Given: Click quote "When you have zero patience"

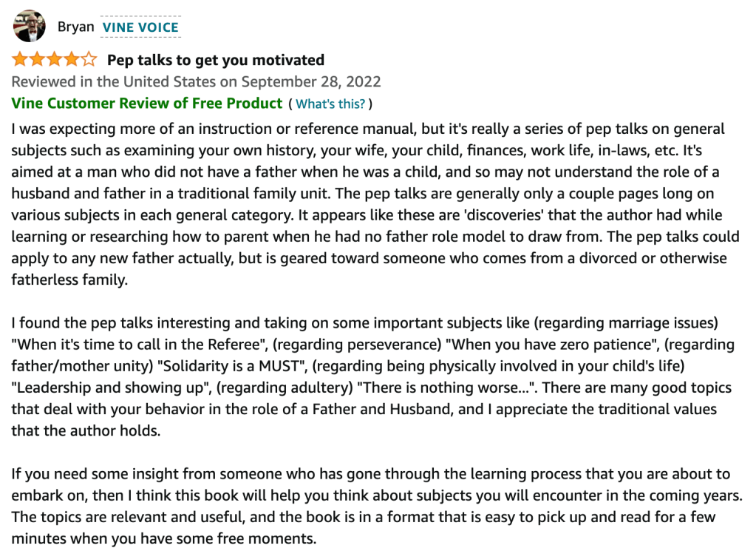Looking at the screenshot, I should (535, 345).
